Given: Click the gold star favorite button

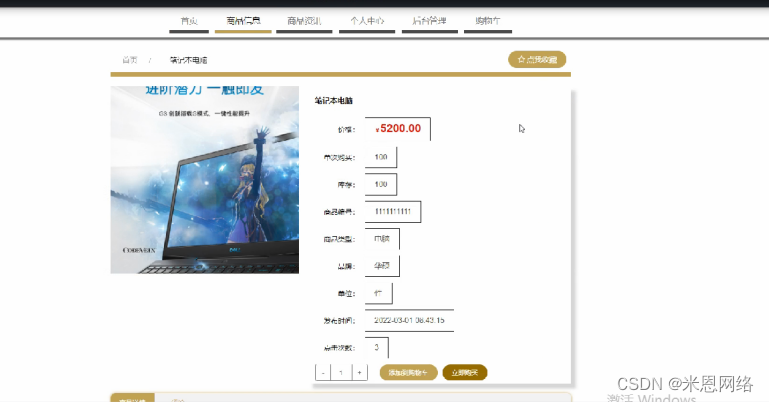Looking at the screenshot, I should click(537, 59).
